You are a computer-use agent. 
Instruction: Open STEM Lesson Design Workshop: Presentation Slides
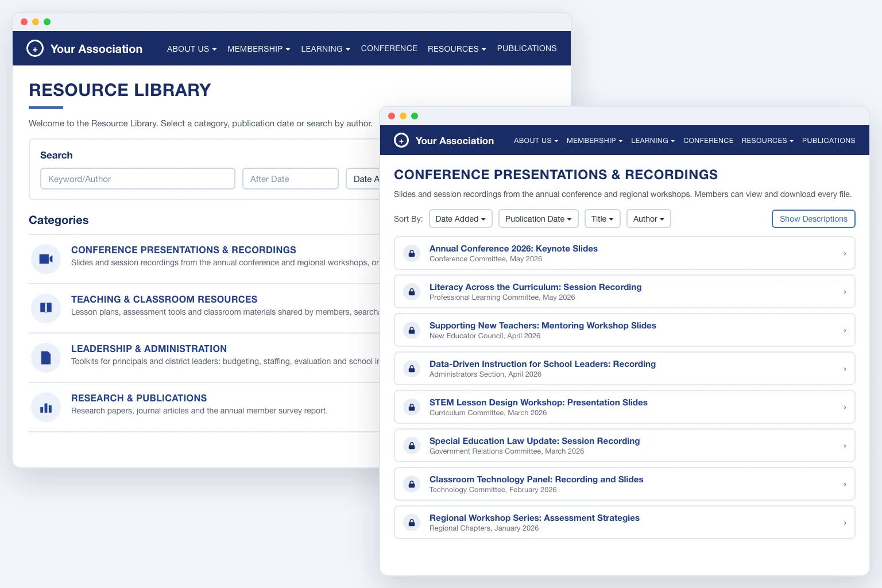click(x=539, y=403)
